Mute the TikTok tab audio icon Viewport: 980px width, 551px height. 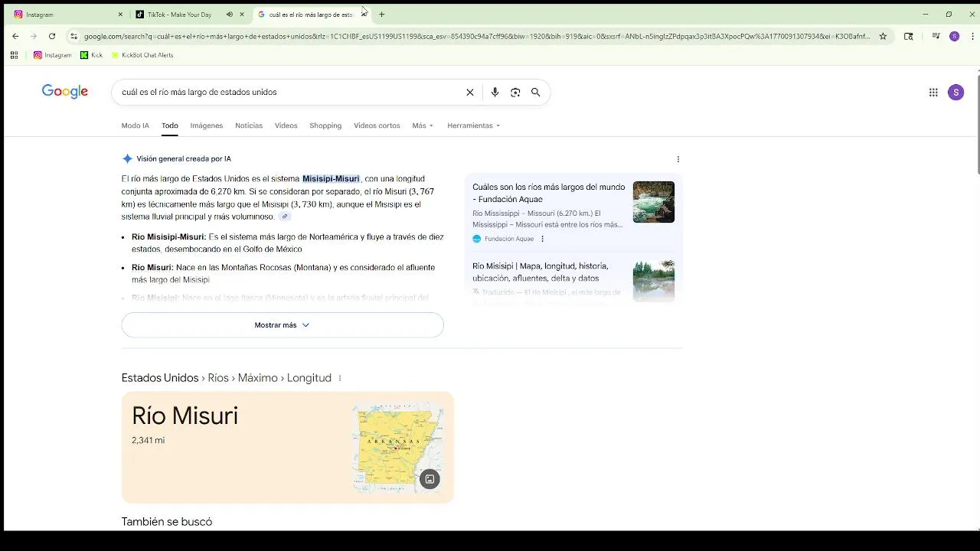coord(230,15)
